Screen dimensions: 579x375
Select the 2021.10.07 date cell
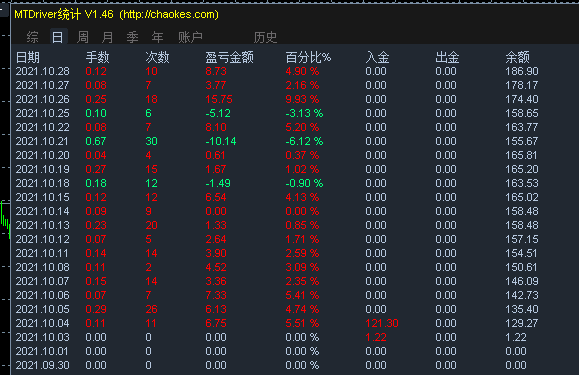pyautogui.click(x=42, y=282)
